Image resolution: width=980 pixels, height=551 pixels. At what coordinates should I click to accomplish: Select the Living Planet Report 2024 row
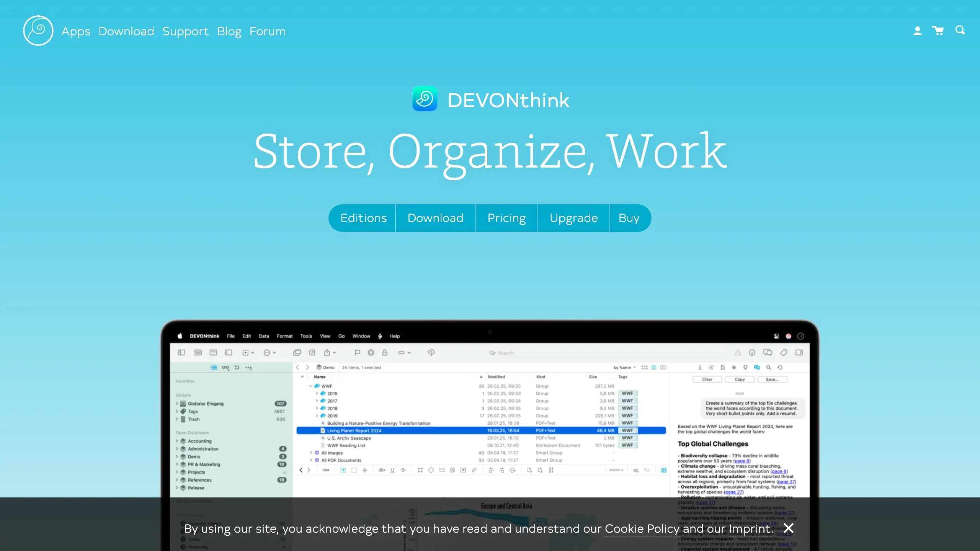pos(481,430)
